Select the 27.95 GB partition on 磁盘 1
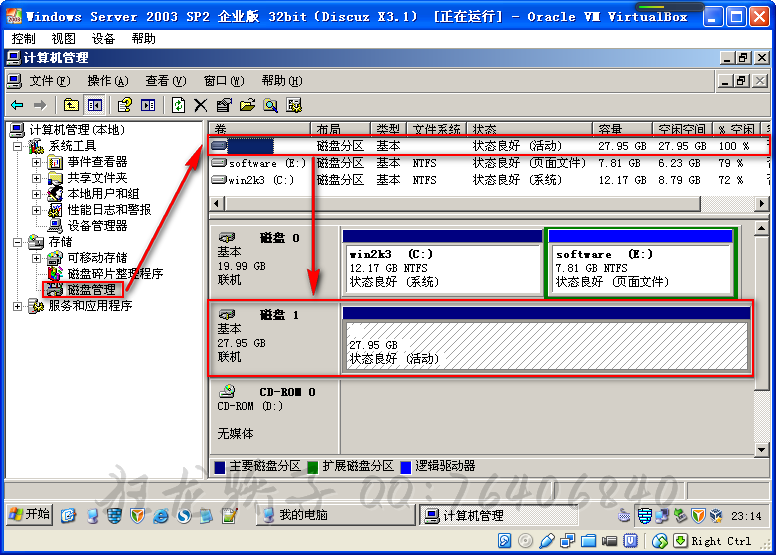Viewport: 776px width, 555px height. pyautogui.click(x=546, y=339)
